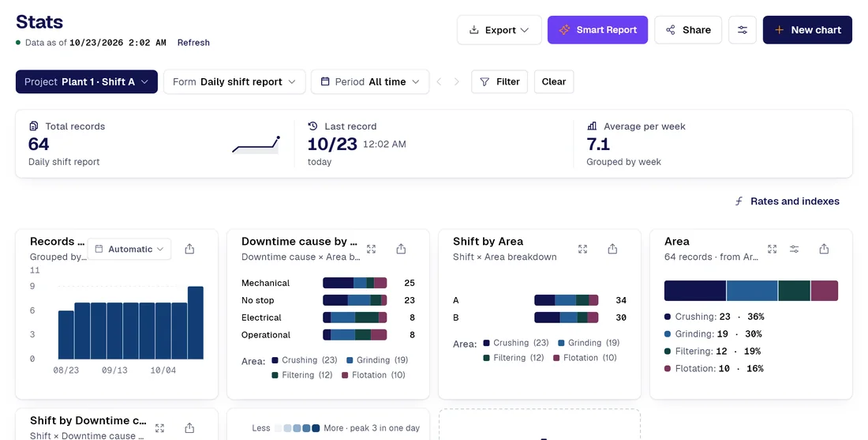Select Crushing: 23 row in Area card
868x440 pixels.
(714, 317)
